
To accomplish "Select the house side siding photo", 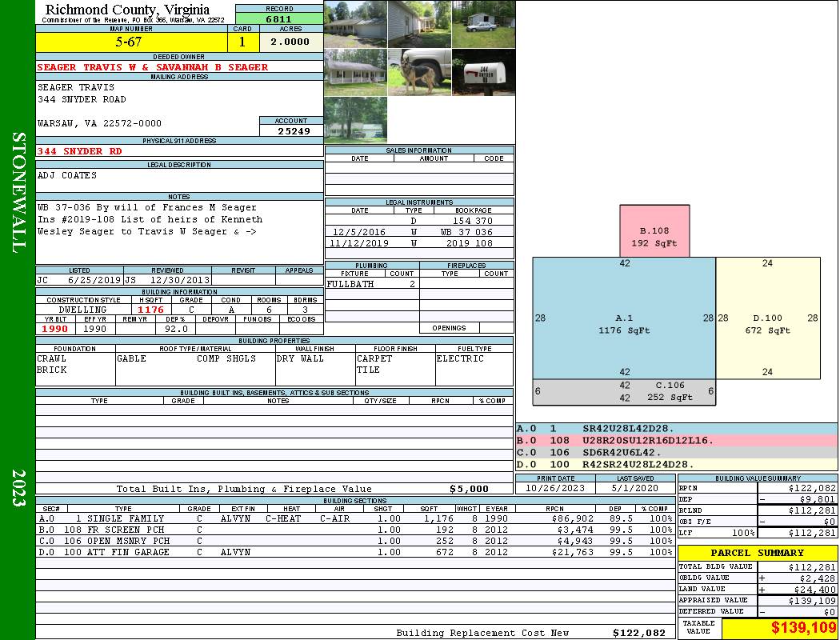I will click(x=419, y=24).
